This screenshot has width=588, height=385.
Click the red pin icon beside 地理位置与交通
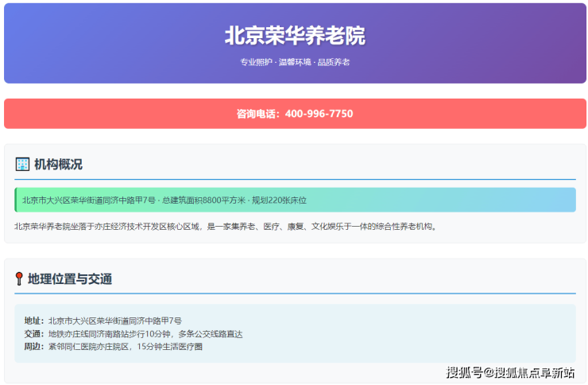pos(19,279)
